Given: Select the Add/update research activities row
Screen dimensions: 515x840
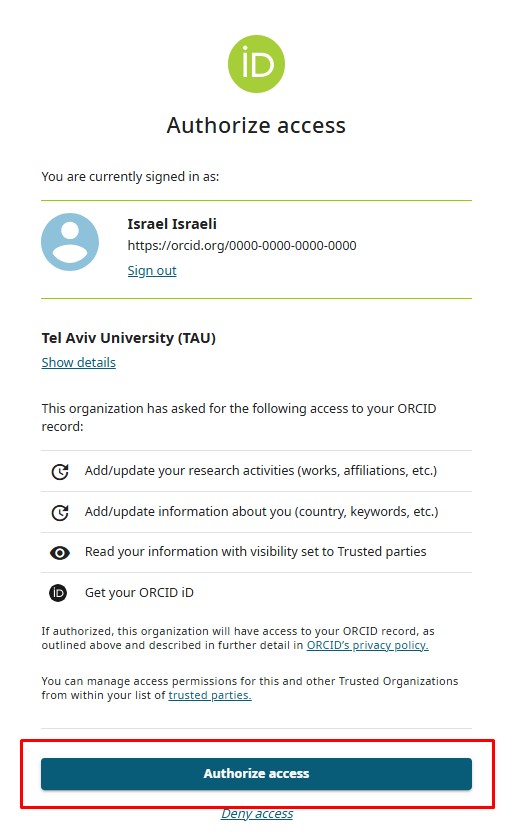Looking at the screenshot, I should pos(256,471).
